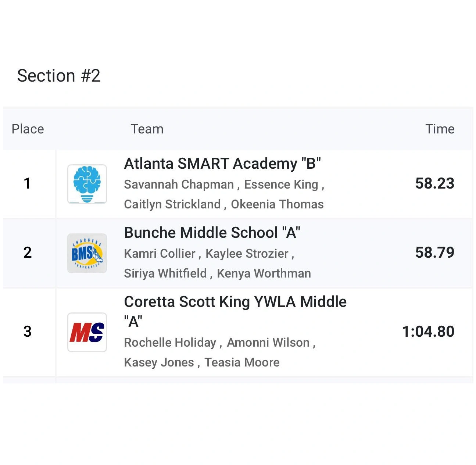Open Atlanta SMART Academy "B" team
476x465 pixels.
coord(222,164)
